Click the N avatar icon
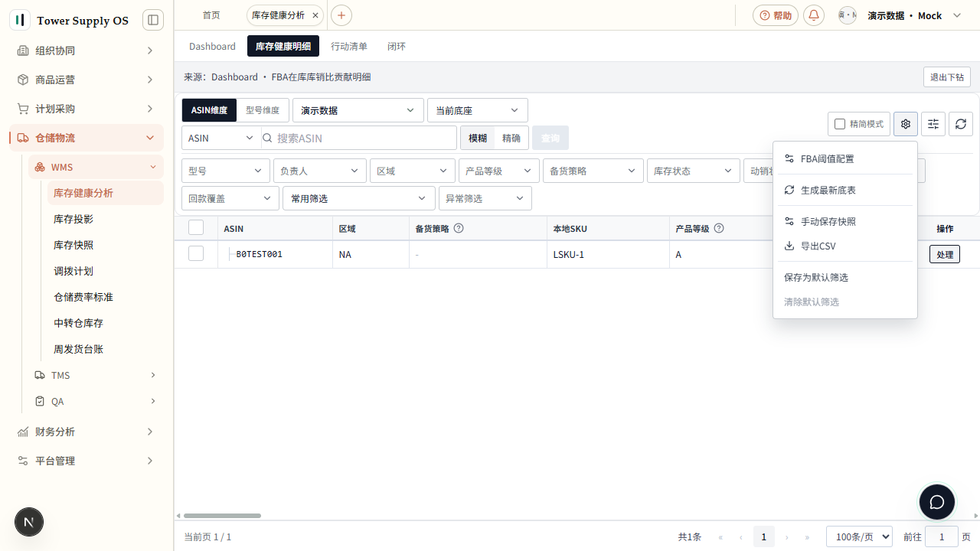980x551 pixels. click(x=29, y=522)
